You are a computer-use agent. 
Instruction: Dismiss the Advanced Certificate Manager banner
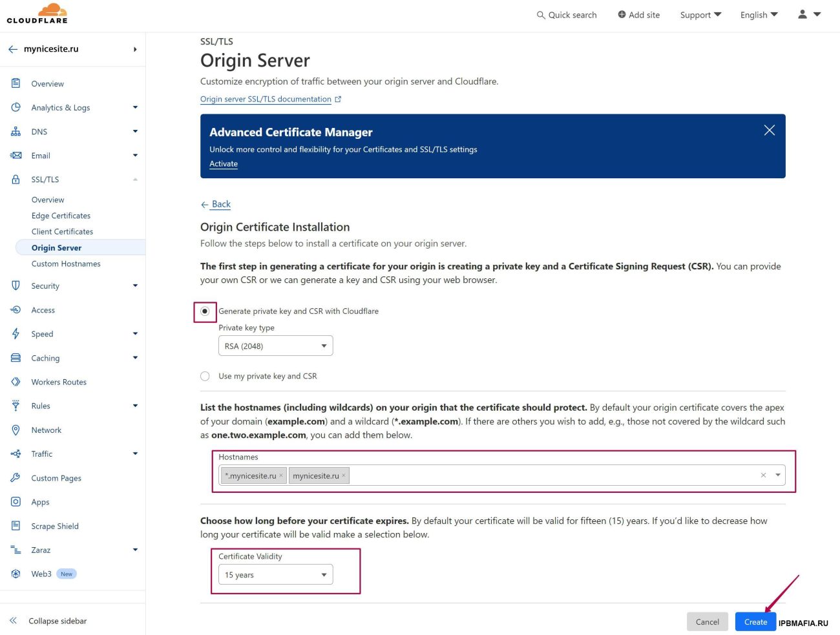(x=770, y=130)
